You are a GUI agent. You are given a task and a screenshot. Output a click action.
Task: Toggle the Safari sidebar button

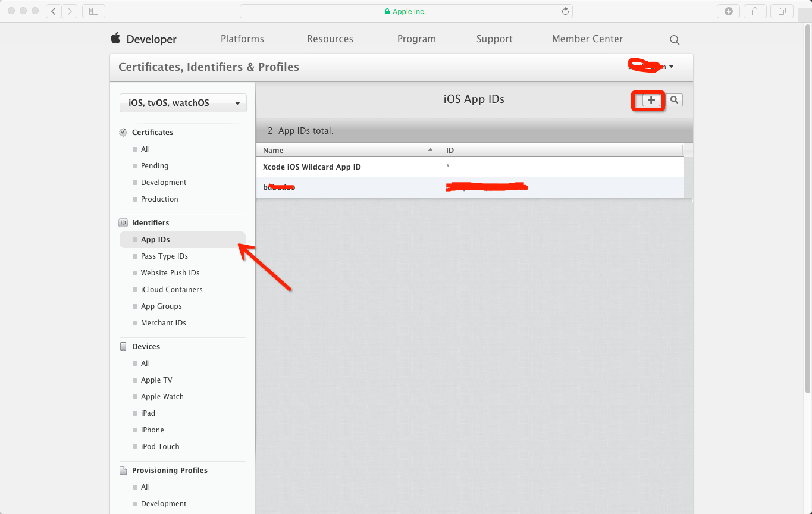click(x=93, y=11)
